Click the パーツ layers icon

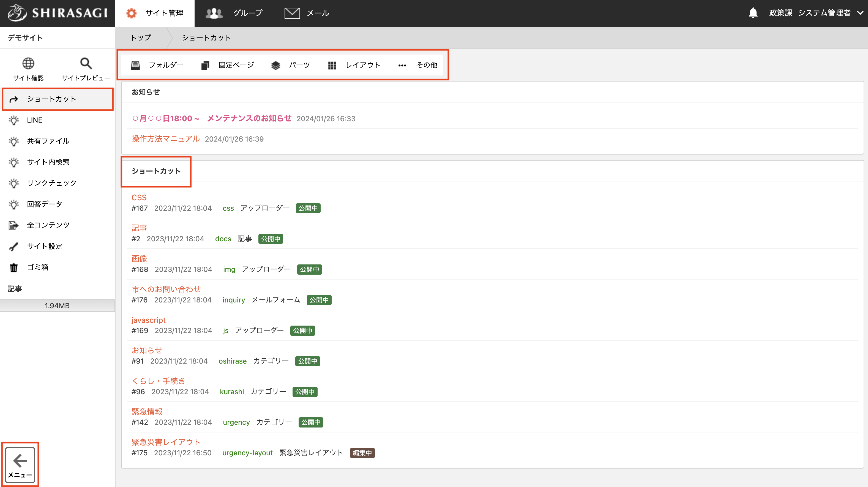pos(276,65)
